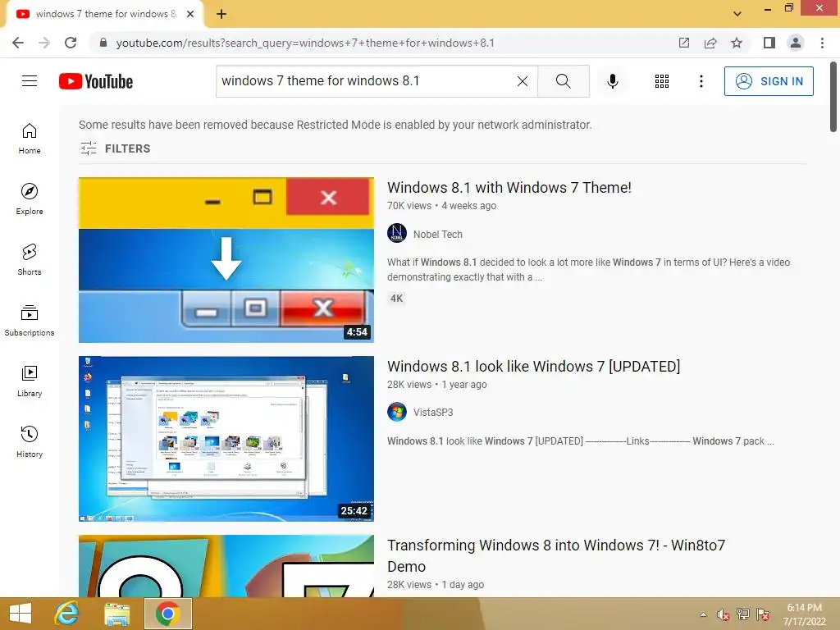Image resolution: width=840 pixels, height=630 pixels.
Task: Show hidden tray icons arrow
Action: click(x=703, y=614)
